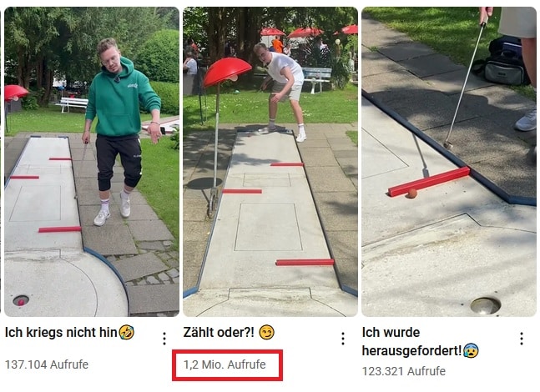Open the white shirt minigolf short thumbnail

tap(270, 162)
